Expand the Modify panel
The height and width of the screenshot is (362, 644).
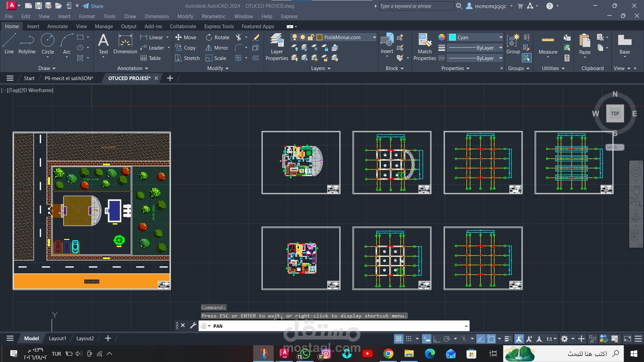pyautogui.click(x=218, y=68)
